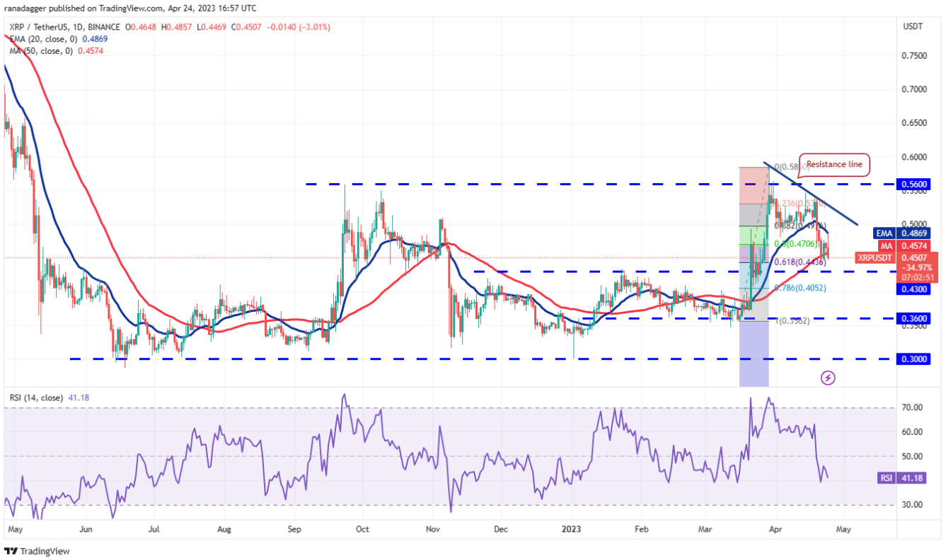
Task: Click the Resistance line callout label
Action: (834, 164)
